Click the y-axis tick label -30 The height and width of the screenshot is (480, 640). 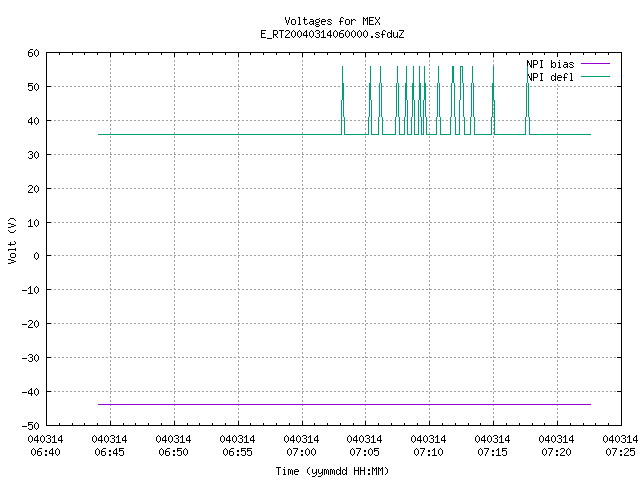[31, 358]
